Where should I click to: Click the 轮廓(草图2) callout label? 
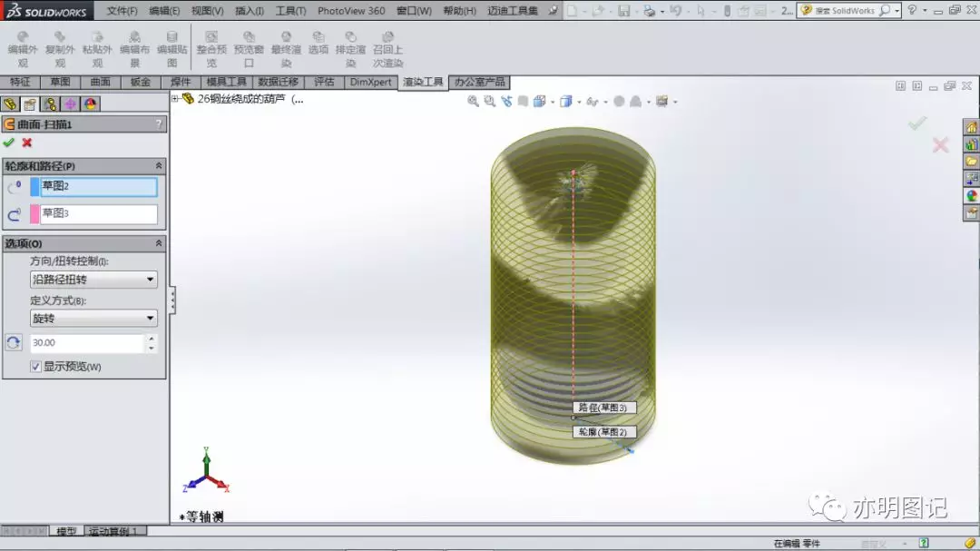(603, 432)
